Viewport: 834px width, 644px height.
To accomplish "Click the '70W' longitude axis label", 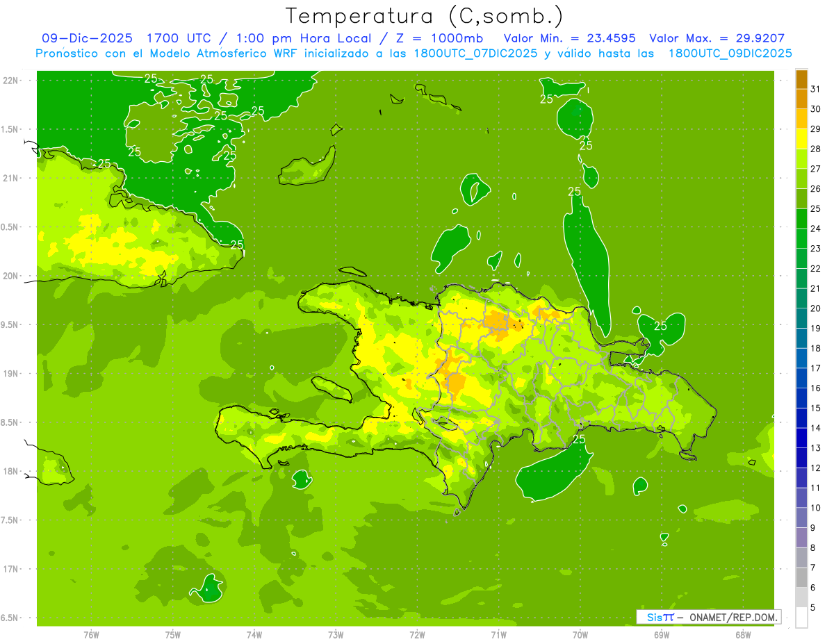I will 580,634.
